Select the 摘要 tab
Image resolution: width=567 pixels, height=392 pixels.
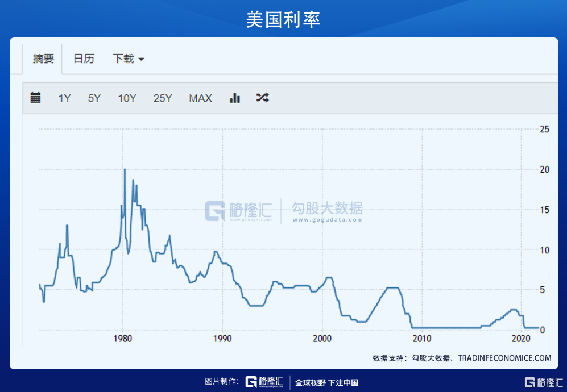pos(43,59)
